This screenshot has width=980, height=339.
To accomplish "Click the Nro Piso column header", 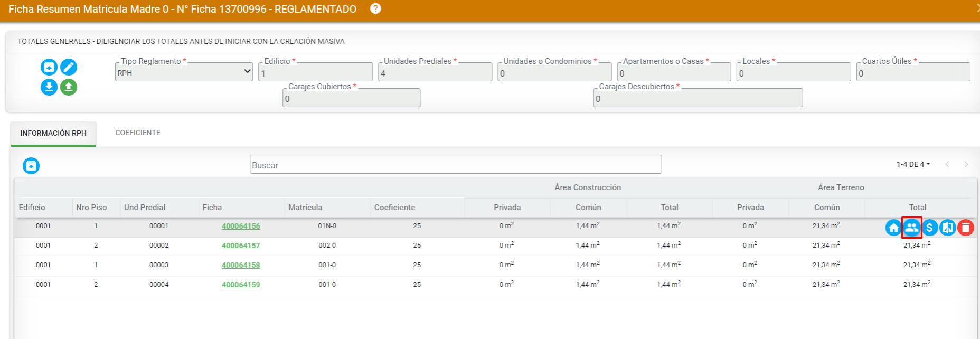I will click(91, 208).
